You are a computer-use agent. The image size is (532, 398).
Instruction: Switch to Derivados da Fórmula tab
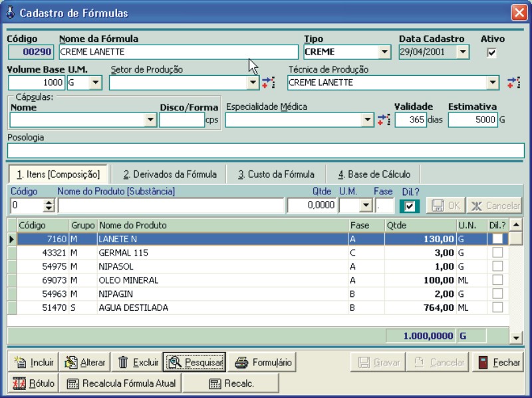point(170,174)
